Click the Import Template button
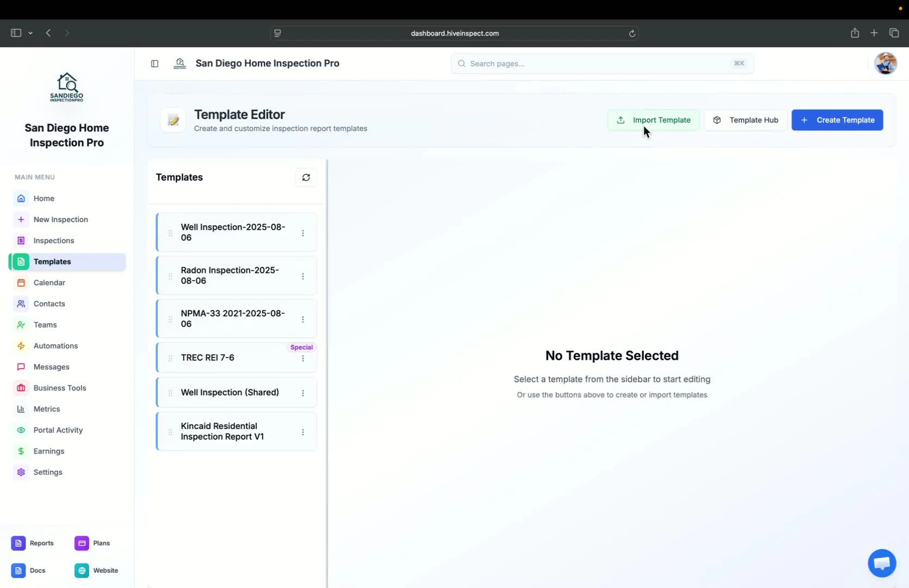Screen dimensions: 909x588 point(653,120)
